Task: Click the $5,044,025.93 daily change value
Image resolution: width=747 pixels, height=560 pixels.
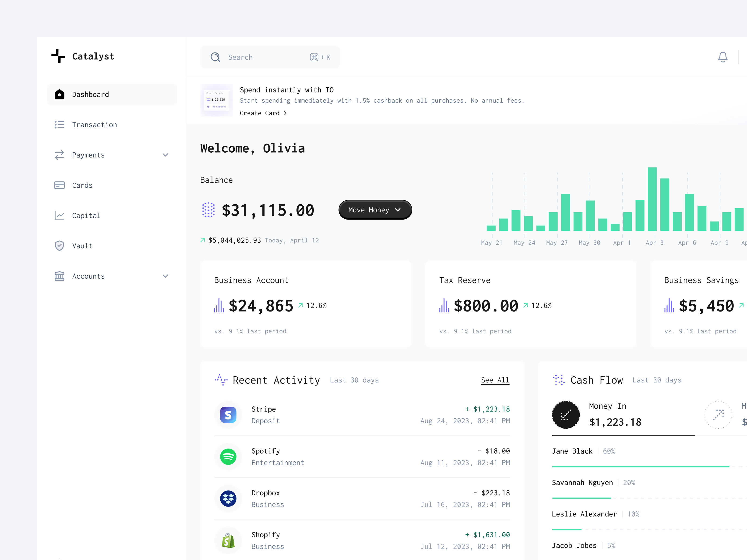Action: tap(234, 240)
